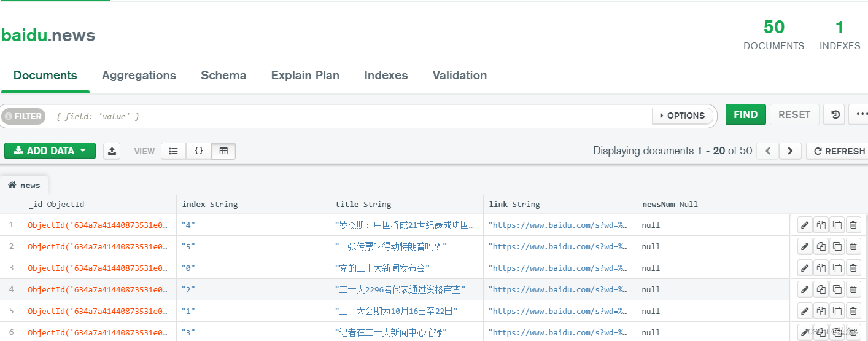The image size is (868, 341).
Task: Copy document in row 1
Action: pyautogui.click(x=821, y=225)
